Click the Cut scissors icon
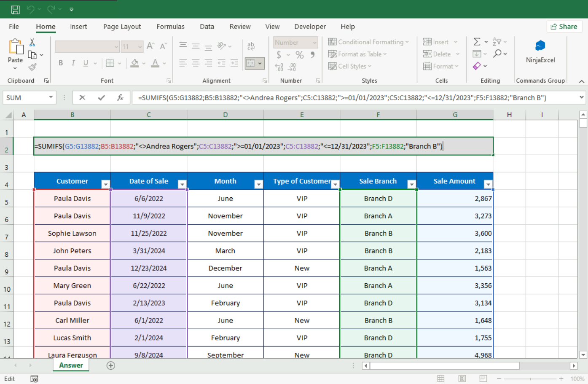Viewport: 588px width, 384px height. (x=32, y=42)
